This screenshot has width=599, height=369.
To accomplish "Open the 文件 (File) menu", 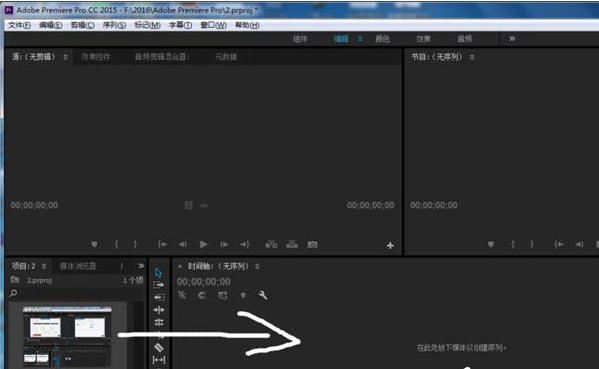I will (19, 25).
